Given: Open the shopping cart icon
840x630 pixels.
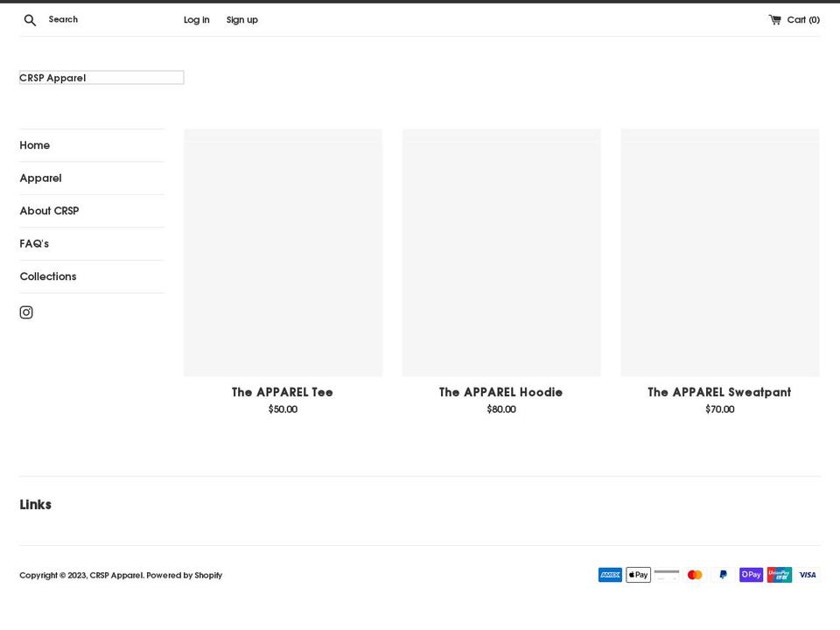Looking at the screenshot, I should click(774, 20).
